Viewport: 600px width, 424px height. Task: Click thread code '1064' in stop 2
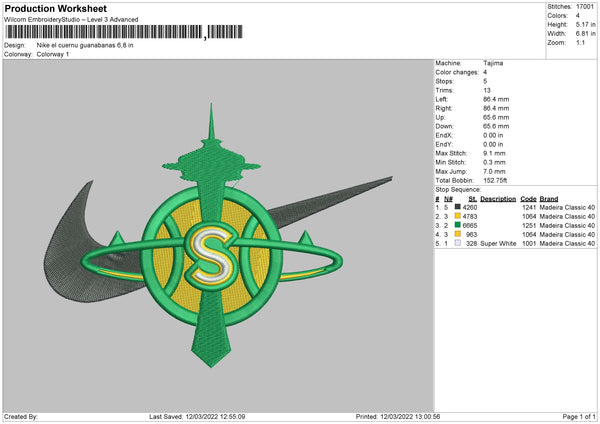click(x=529, y=217)
